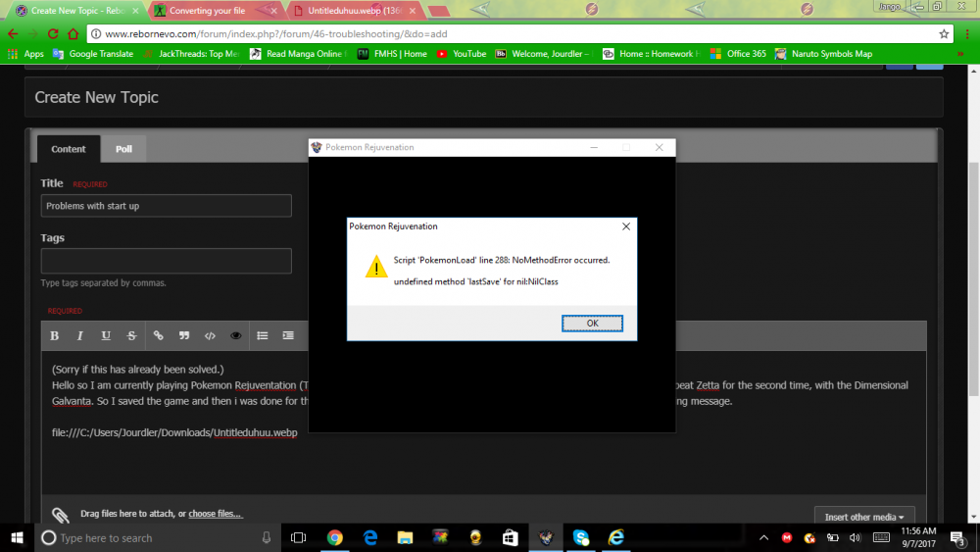Show hidden system tray icons
Viewport: 980px width, 552px height.
763,537
